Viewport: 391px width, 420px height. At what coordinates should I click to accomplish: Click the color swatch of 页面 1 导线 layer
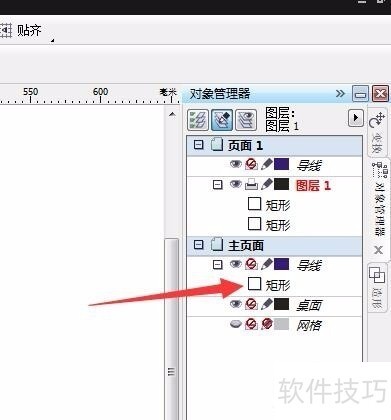(281, 164)
